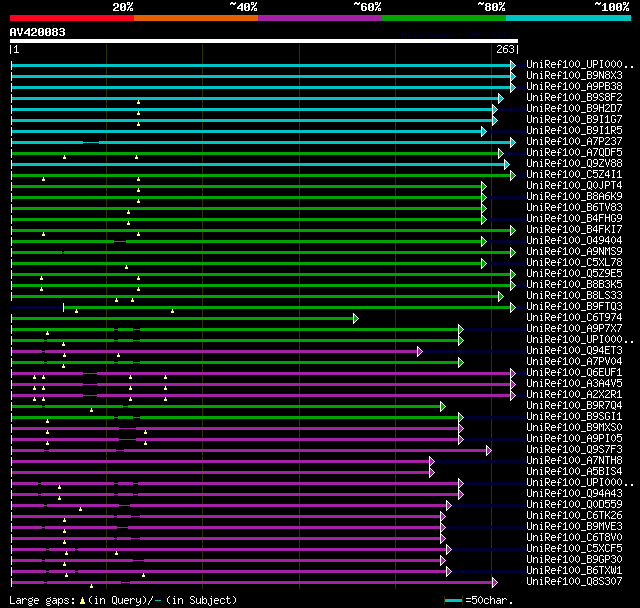Click the arrowhead ending the C6T974 alignment

pos(356,319)
